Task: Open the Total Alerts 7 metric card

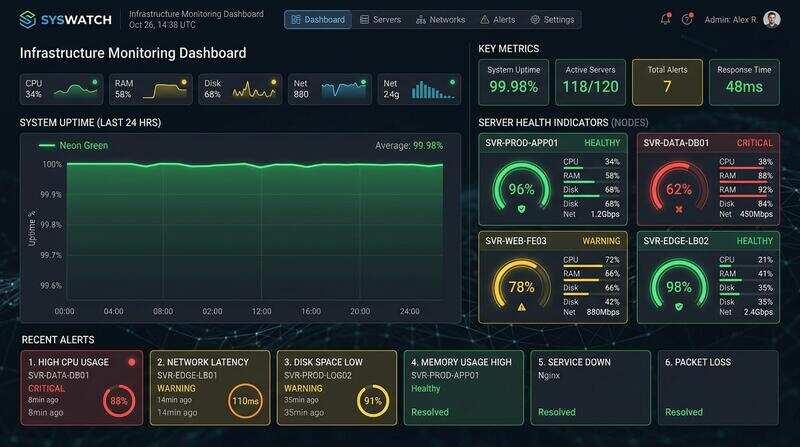Action: [x=667, y=82]
